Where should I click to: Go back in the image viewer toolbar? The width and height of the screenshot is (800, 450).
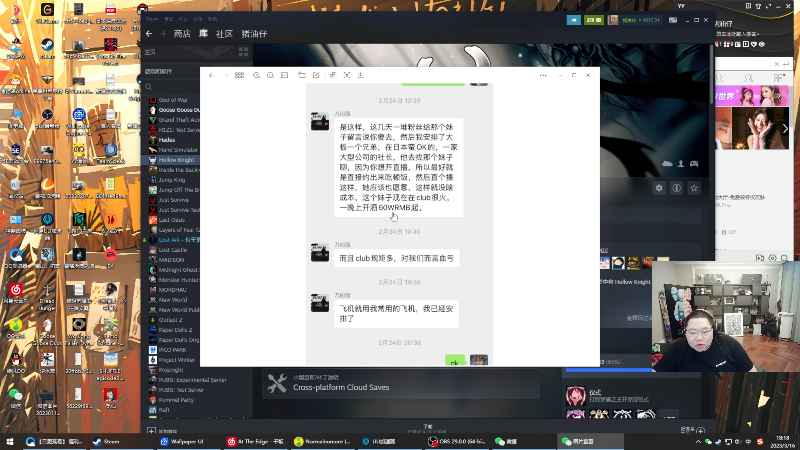click(211, 75)
